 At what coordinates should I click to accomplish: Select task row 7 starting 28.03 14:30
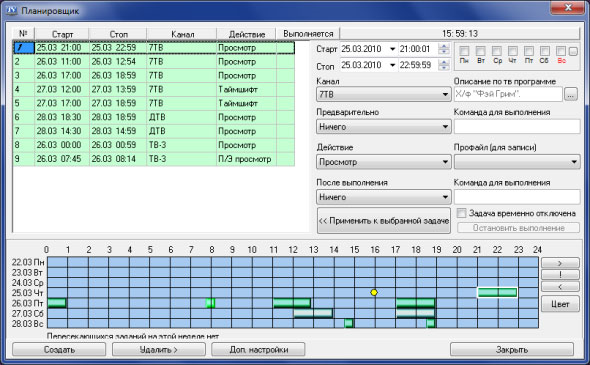[154, 131]
